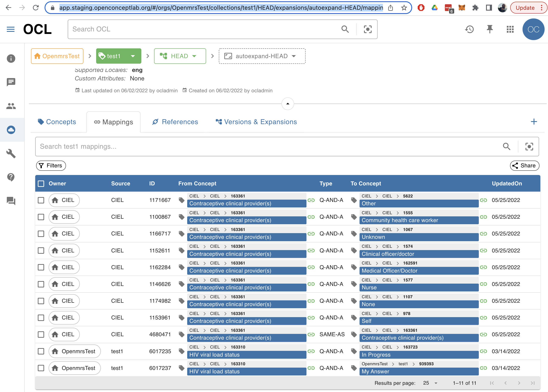Click the browsing history clock icon
The image size is (548, 392).
click(x=469, y=29)
